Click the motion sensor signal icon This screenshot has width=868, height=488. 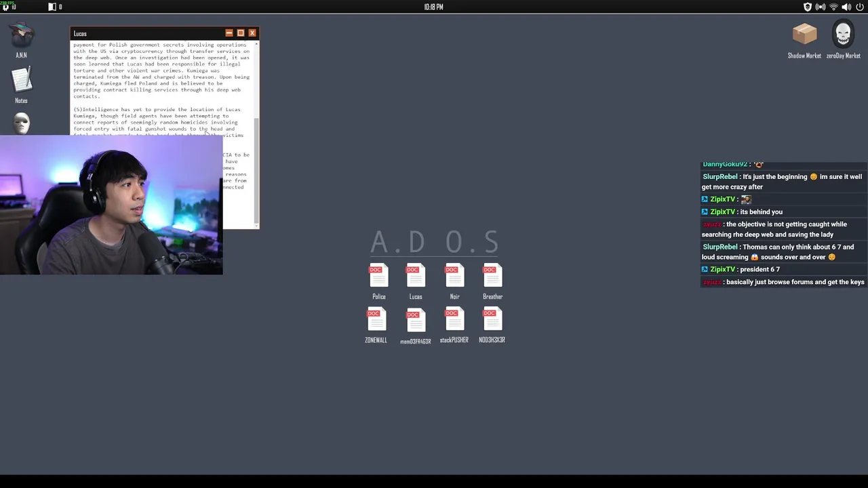coord(820,7)
